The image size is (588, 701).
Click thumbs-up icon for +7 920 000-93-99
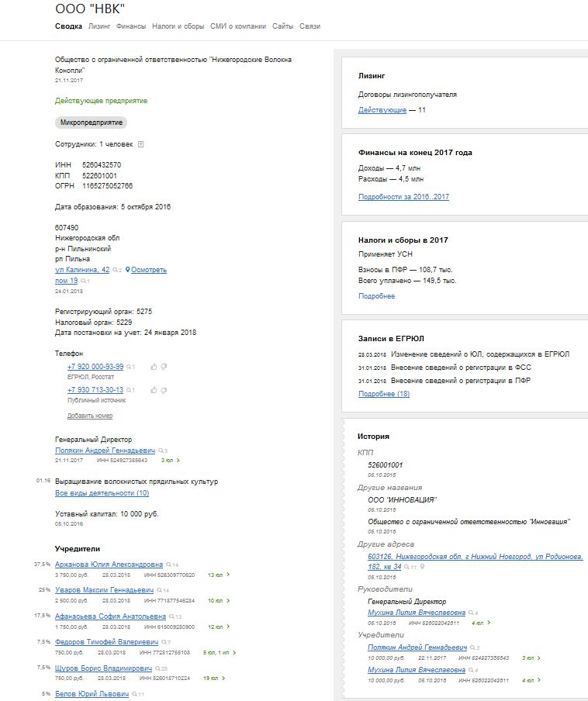154,367
